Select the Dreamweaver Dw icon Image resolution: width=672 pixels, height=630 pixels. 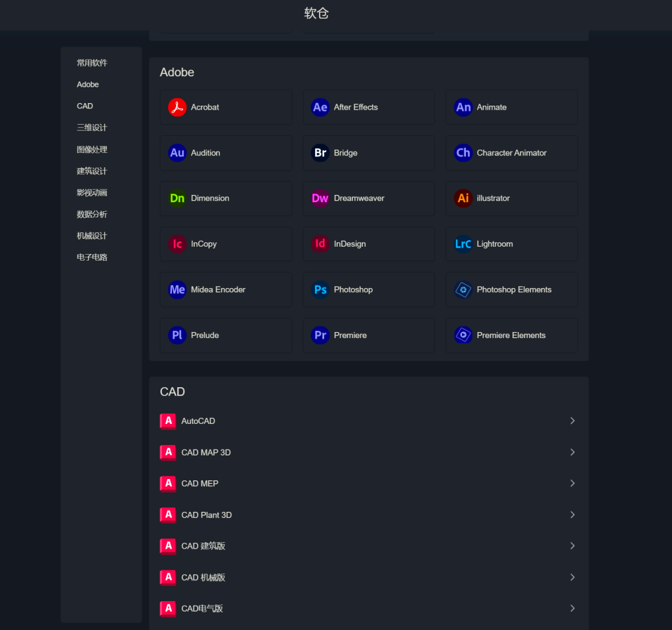[320, 198]
